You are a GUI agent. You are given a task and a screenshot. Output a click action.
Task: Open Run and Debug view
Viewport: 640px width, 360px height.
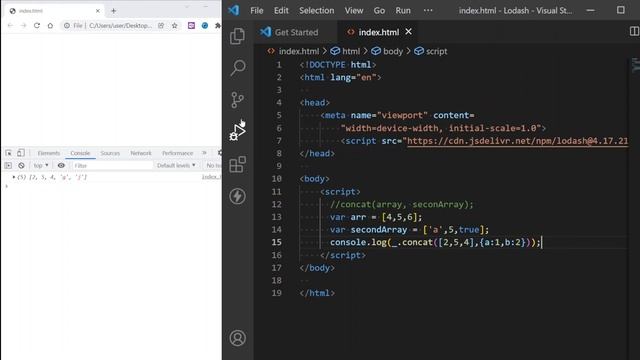(238, 132)
